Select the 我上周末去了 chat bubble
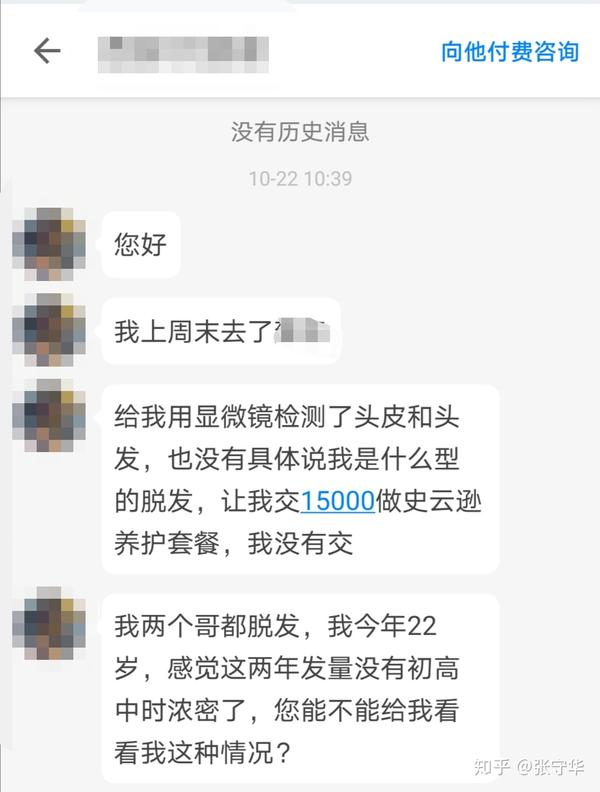The image size is (600, 792). pyautogui.click(x=221, y=331)
